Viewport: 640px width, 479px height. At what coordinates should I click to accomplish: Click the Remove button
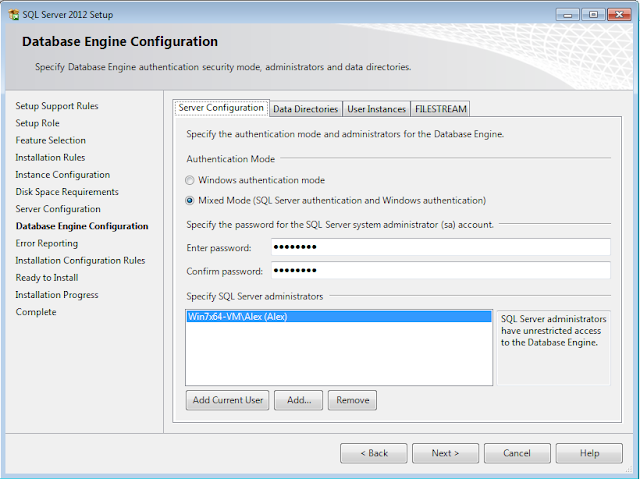353,400
